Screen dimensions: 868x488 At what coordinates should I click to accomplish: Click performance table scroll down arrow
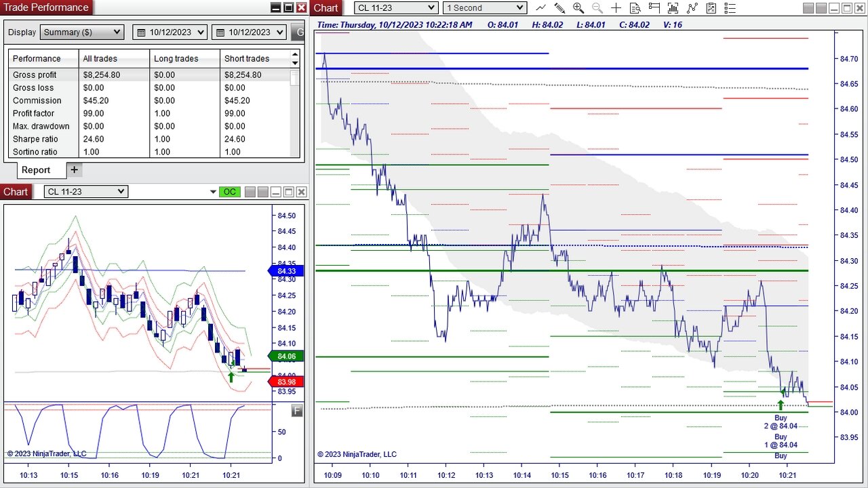point(295,63)
